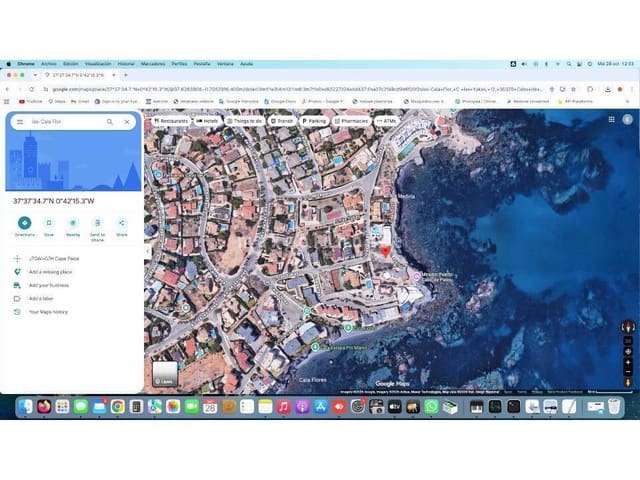Click Add your business
Screen dimensions: 640x480
pos(73,285)
